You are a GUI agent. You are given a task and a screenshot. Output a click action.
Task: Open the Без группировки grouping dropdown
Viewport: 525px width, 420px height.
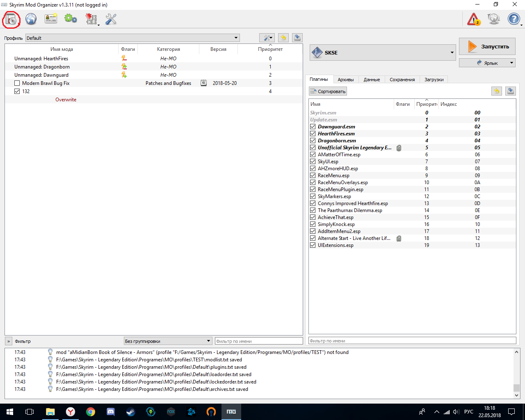click(168, 341)
